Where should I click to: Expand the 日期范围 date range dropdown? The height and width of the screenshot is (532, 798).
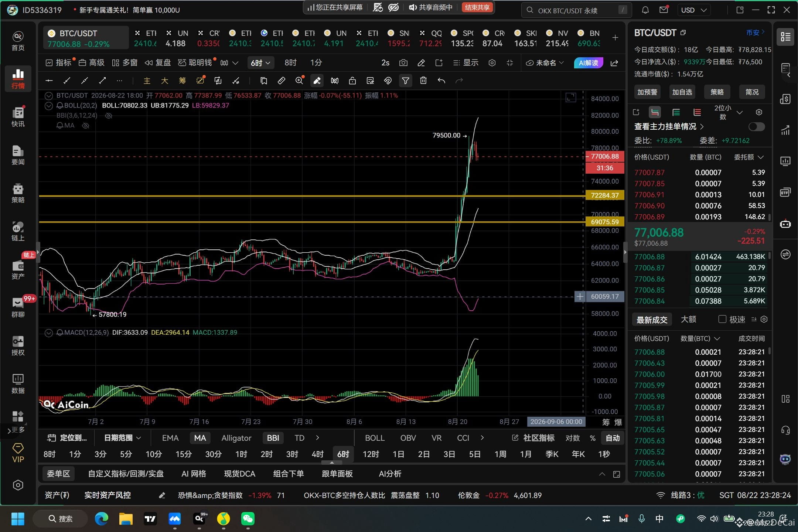(122, 438)
